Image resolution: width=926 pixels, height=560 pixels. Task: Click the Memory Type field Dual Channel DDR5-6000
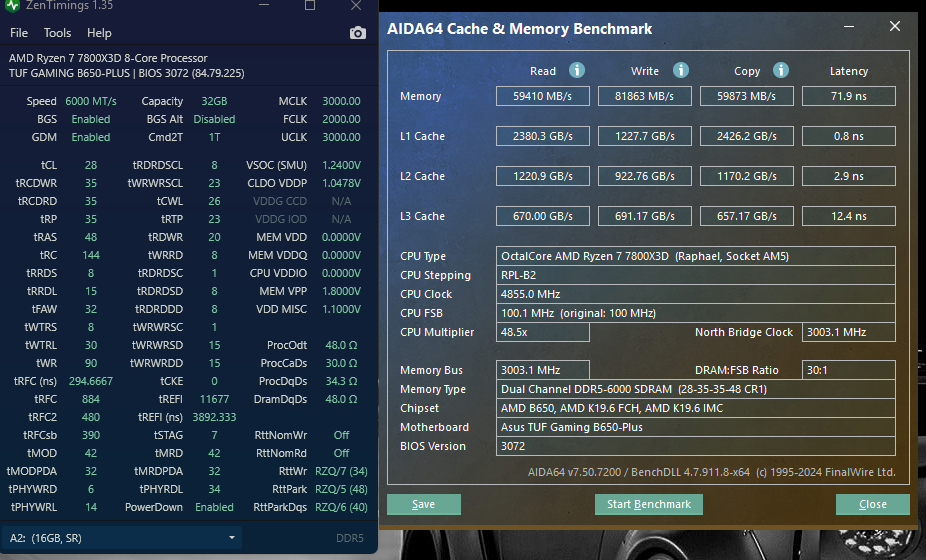click(x=696, y=389)
